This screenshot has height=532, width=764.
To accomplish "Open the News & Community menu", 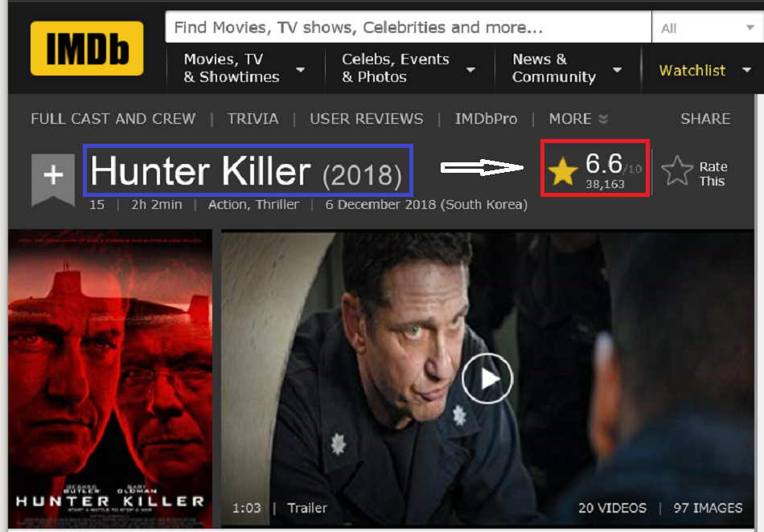I will [x=568, y=68].
